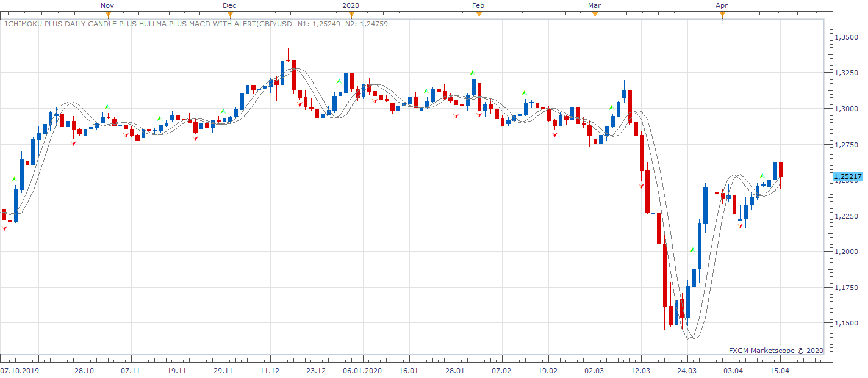Click the orange marker under Dec
868x378 pixels.
click(230, 15)
